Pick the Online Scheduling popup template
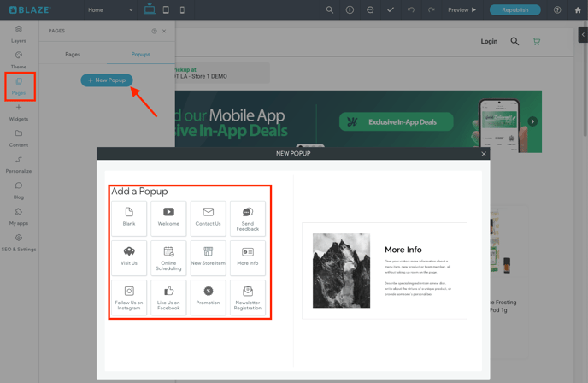588x383 pixels. pyautogui.click(x=168, y=257)
